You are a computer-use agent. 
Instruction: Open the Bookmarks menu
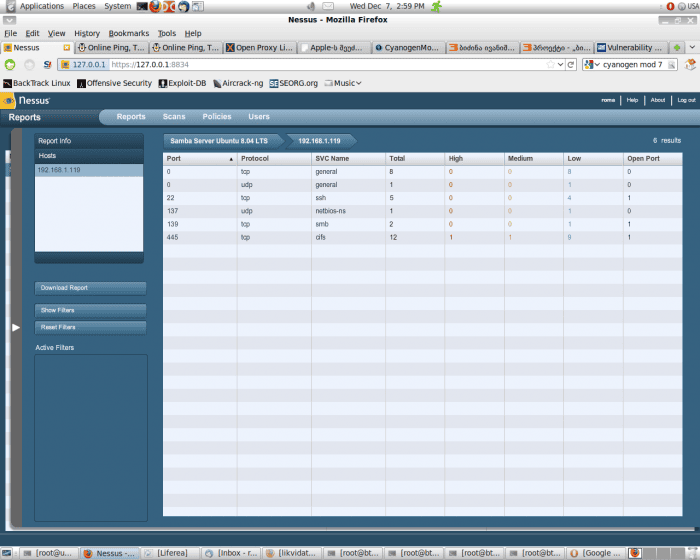(x=129, y=33)
